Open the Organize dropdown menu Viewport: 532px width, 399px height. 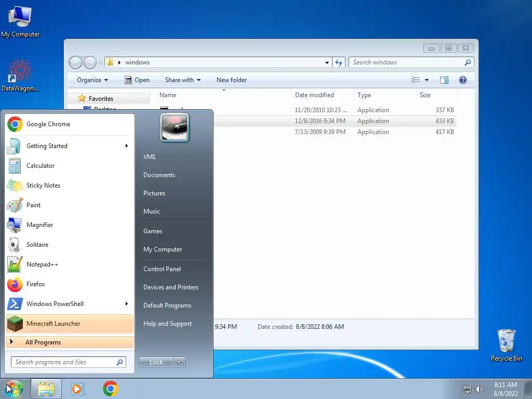pyautogui.click(x=92, y=80)
